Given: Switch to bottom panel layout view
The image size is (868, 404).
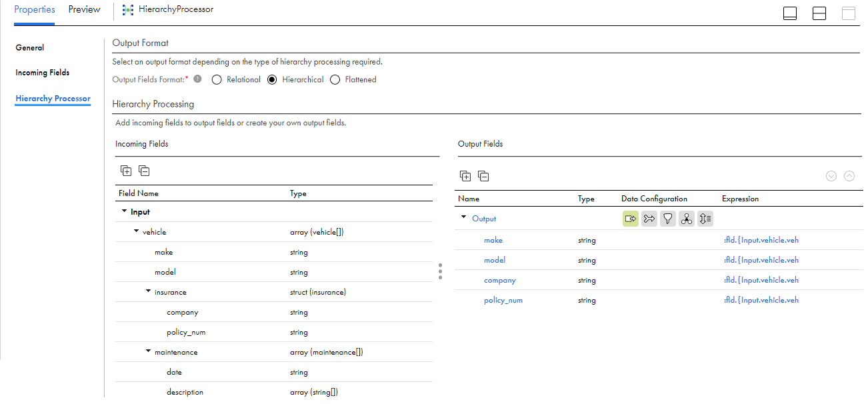Looking at the screenshot, I should pos(790,13).
